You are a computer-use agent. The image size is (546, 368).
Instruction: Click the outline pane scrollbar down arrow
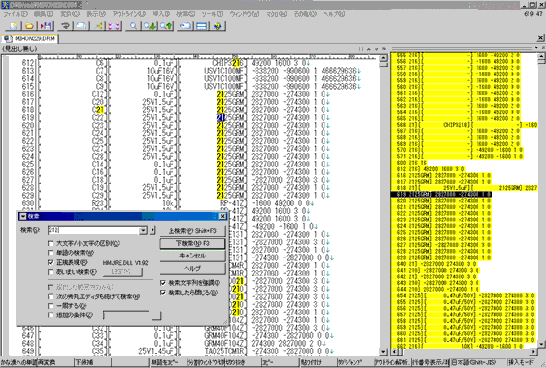pos(541,344)
